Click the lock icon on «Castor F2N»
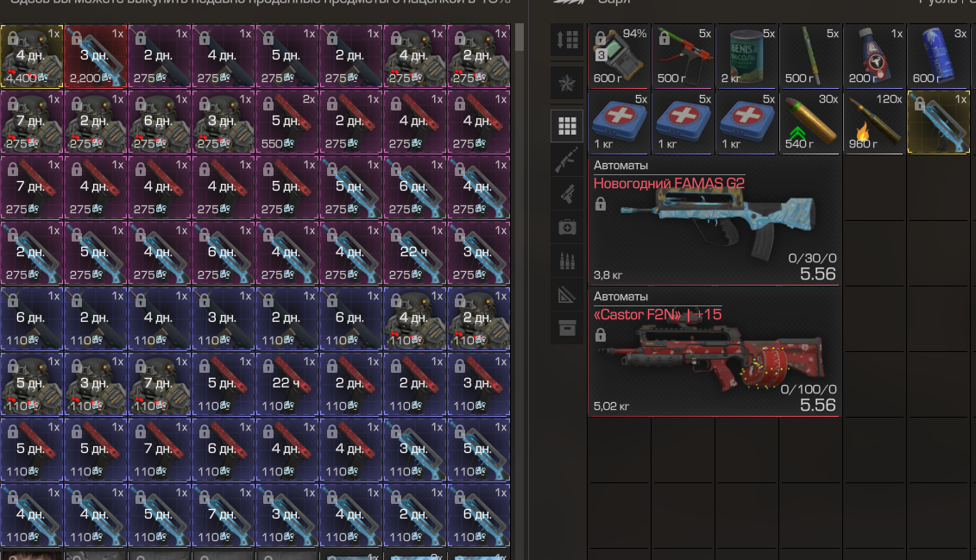This screenshot has width=976, height=560. (601, 336)
